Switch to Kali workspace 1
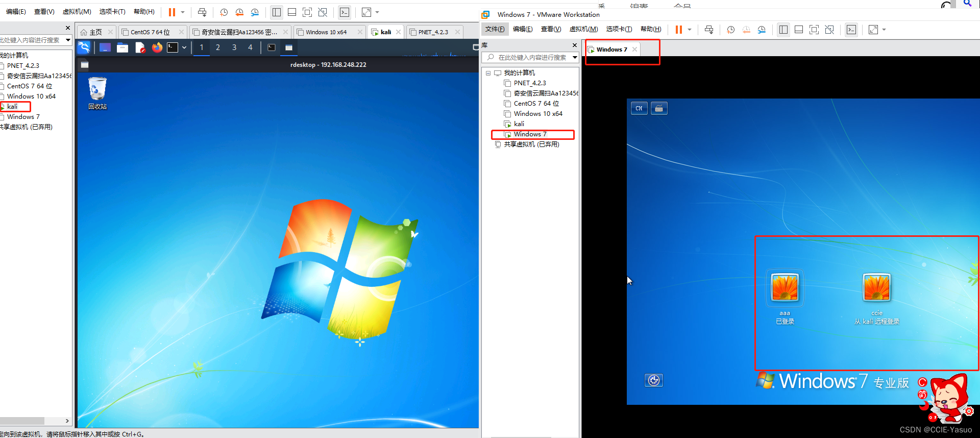The width and height of the screenshot is (980, 438). coord(202,47)
